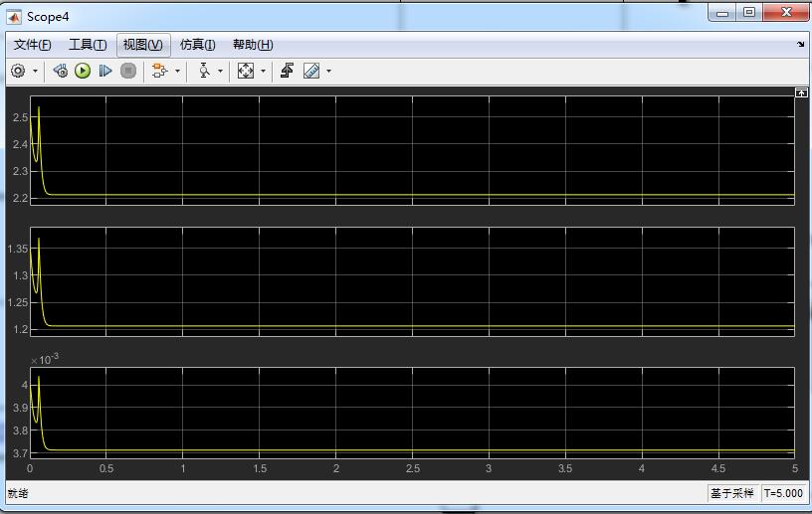Click the grayed stop simulation button
Viewport: 812px width, 514px height.
pyautogui.click(x=128, y=71)
